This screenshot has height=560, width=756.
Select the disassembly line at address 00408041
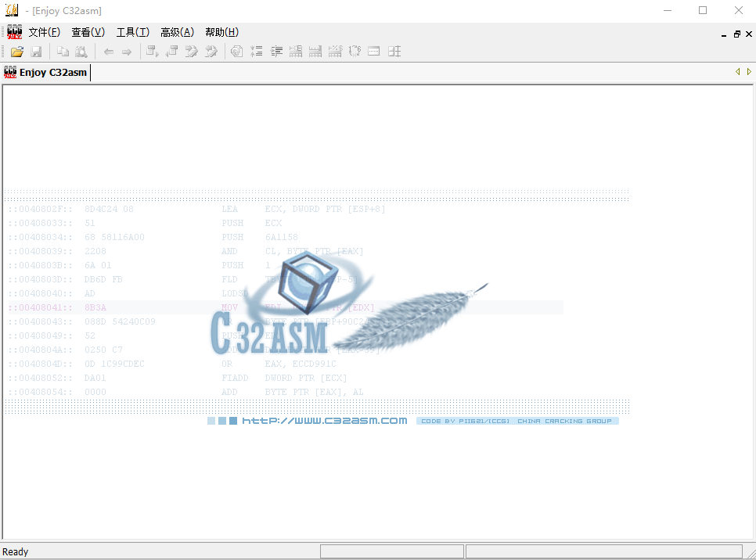[x=235, y=307]
